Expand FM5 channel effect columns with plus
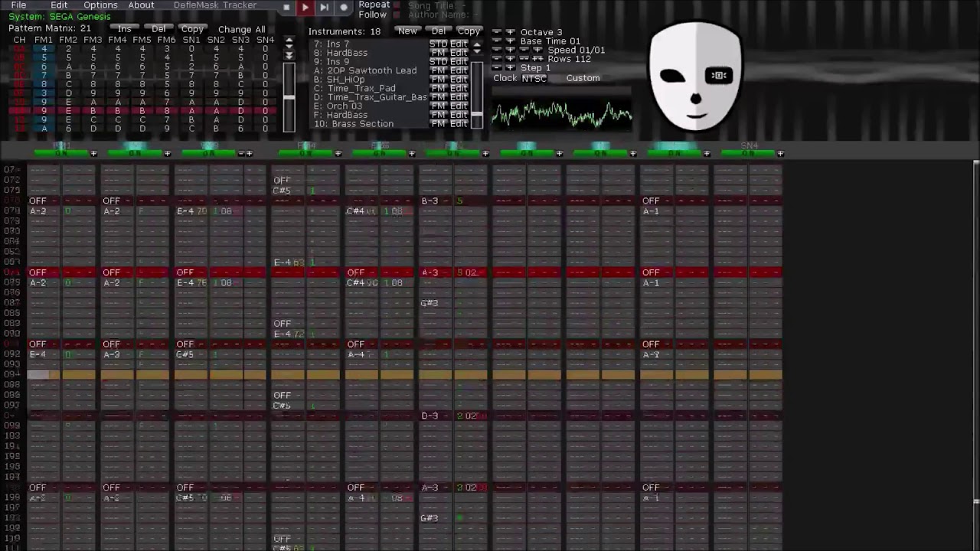Screen dimensions: 980x551 [x=411, y=154]
